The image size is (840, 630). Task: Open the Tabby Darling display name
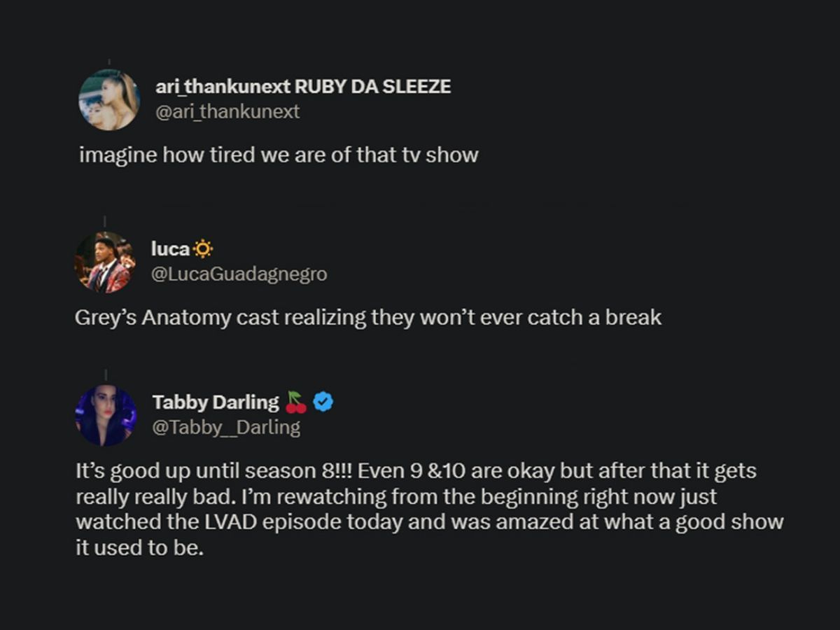[216, 402]
